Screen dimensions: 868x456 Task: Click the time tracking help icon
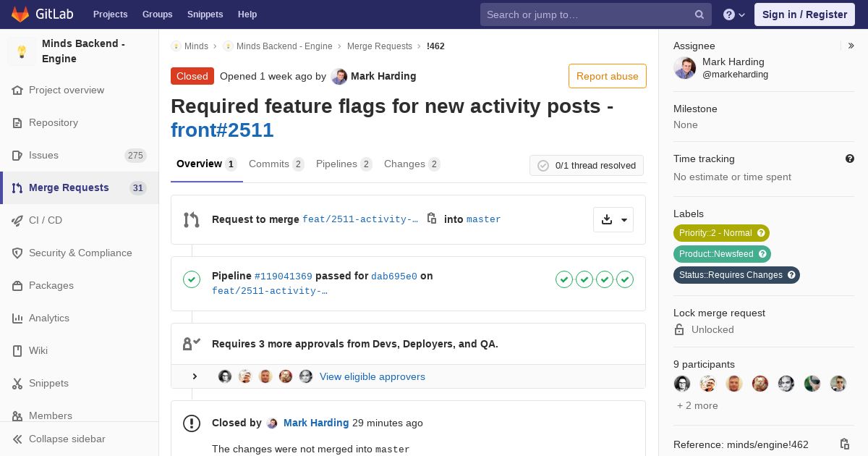(850, 159)
